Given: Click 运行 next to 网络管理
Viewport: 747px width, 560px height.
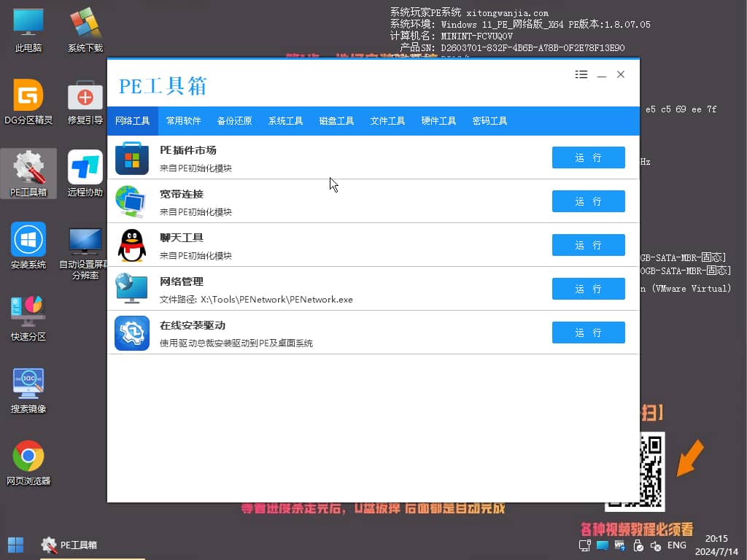Looking at the screenshot, I should pos(588,289).
